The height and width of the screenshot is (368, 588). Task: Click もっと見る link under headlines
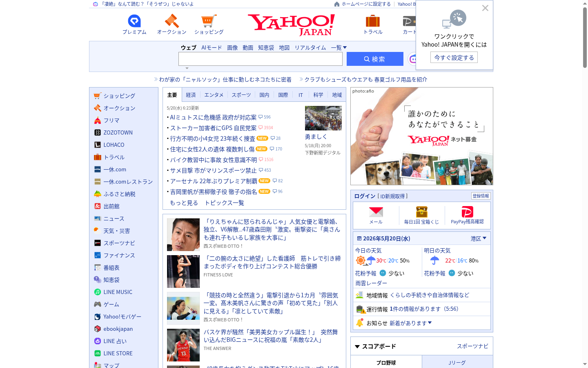coord(184,203)
